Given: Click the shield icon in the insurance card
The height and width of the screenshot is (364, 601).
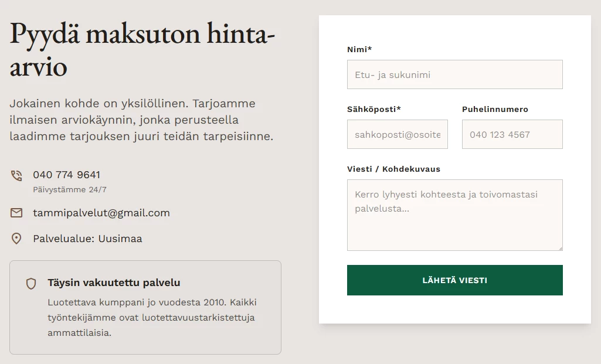Looking at the screenshot, I should click(x=31, y=284).
